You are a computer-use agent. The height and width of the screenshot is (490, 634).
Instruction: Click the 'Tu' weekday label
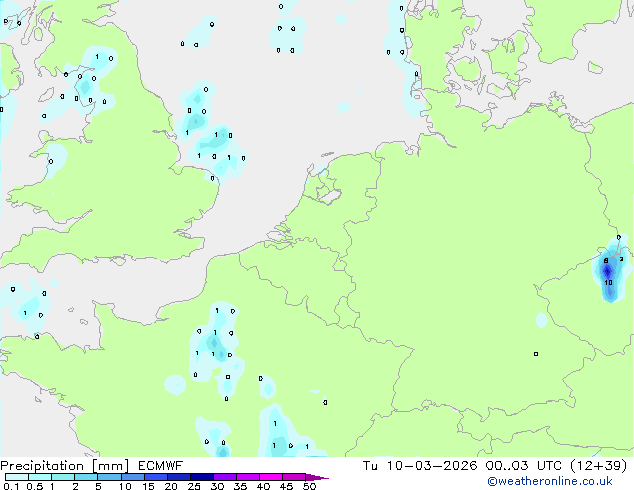click(x=370, y=466)
